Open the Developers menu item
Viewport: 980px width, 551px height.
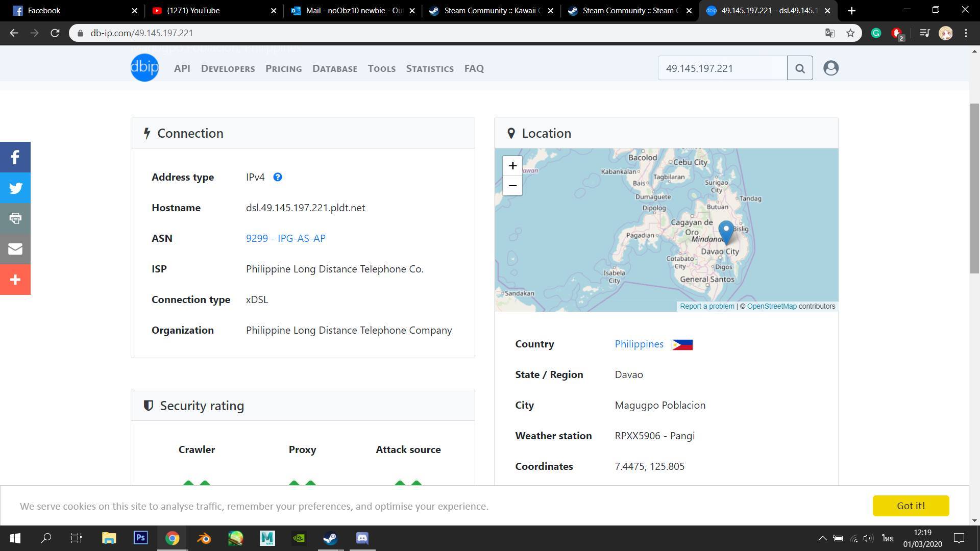point(228,68)
